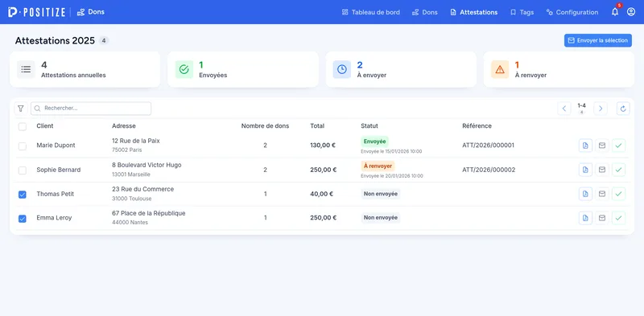Viewport: 644px width, 316px height.
Task: Click address 67 Place de la République
Action: (x=149, y=213)
